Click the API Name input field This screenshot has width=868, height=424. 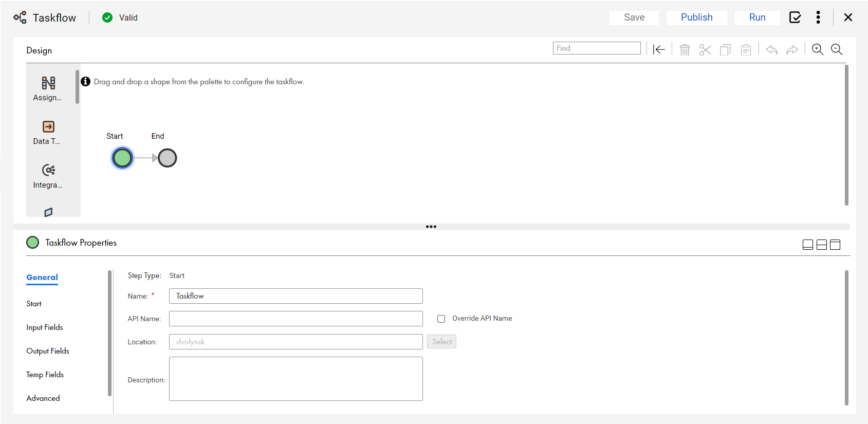(296, 319)
